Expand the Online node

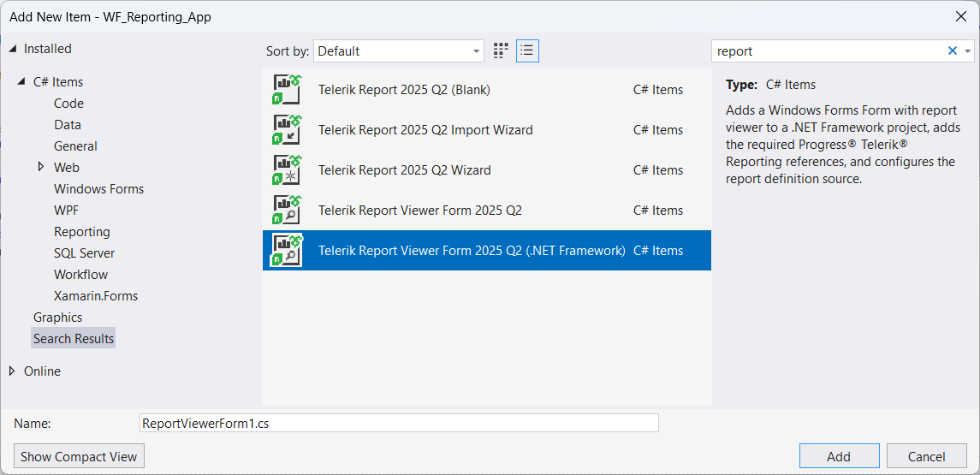(13, 371)
